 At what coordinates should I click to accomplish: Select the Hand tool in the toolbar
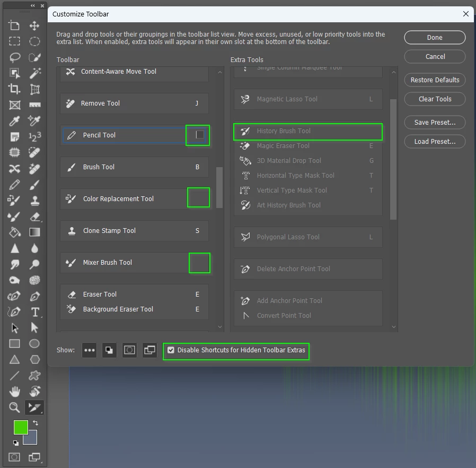14,392
